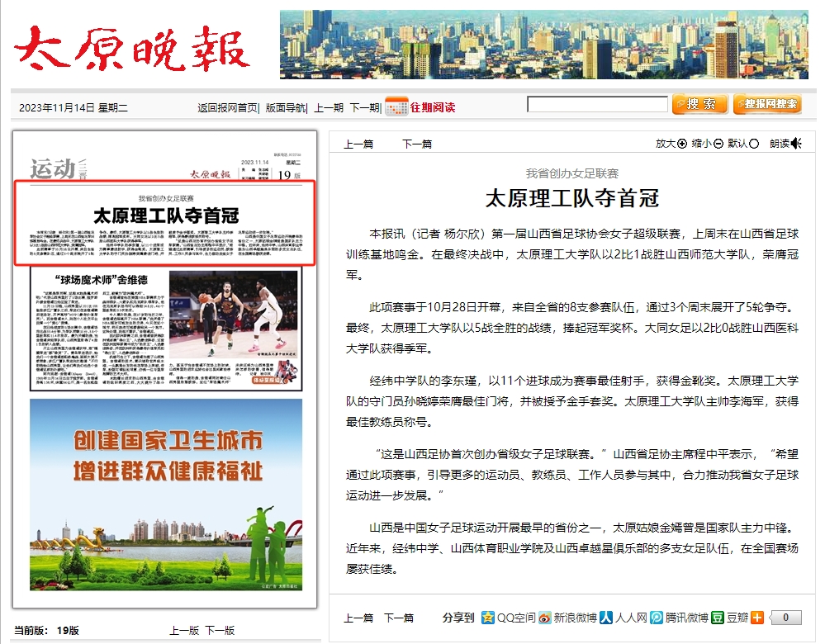Go to 上一期 previous issue
The width and height of the screenshot is (825, 644).
329,107
